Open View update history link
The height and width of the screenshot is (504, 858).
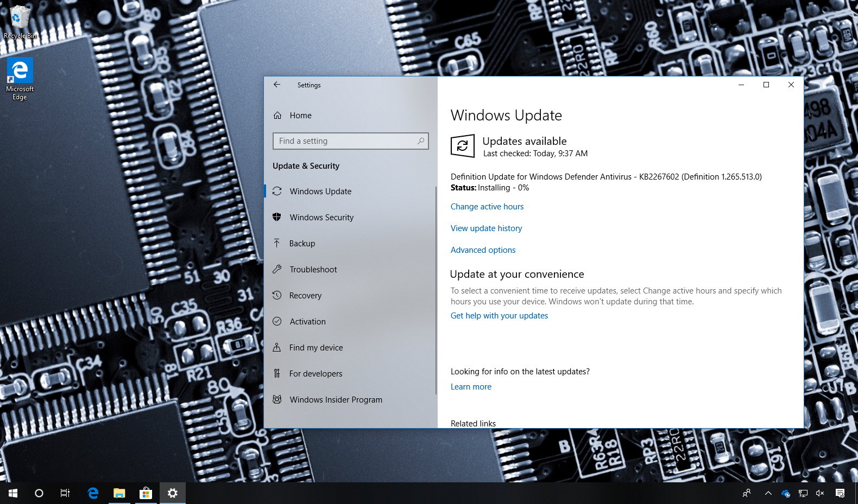[x=486, y=228]
